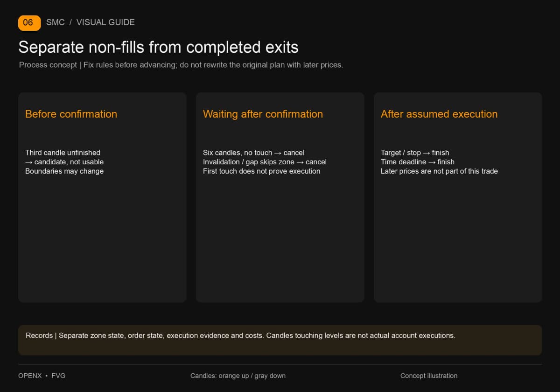Click the 'Process concept' subtitle line
Viewport: 560px width, 392px height.
(181, 65)
